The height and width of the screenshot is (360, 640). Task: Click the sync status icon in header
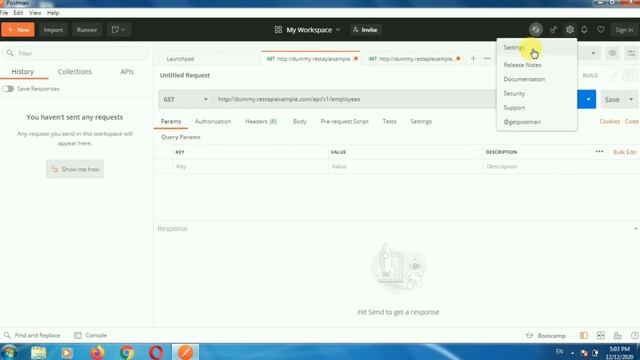[536, 29]
